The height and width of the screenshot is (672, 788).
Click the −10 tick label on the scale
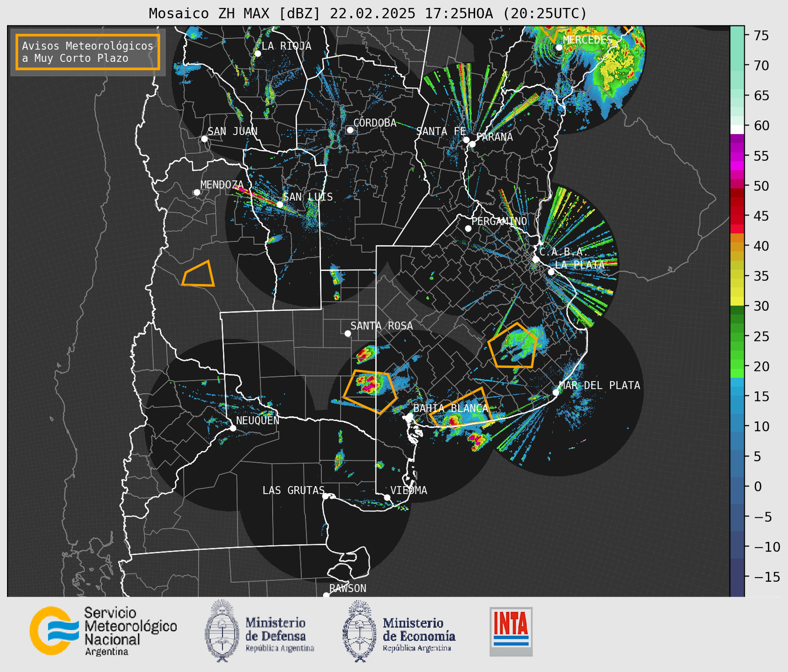pos(767,547)
